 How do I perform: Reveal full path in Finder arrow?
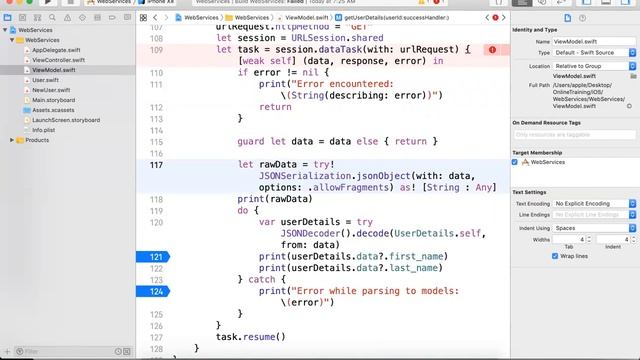[x=629, y=106]
